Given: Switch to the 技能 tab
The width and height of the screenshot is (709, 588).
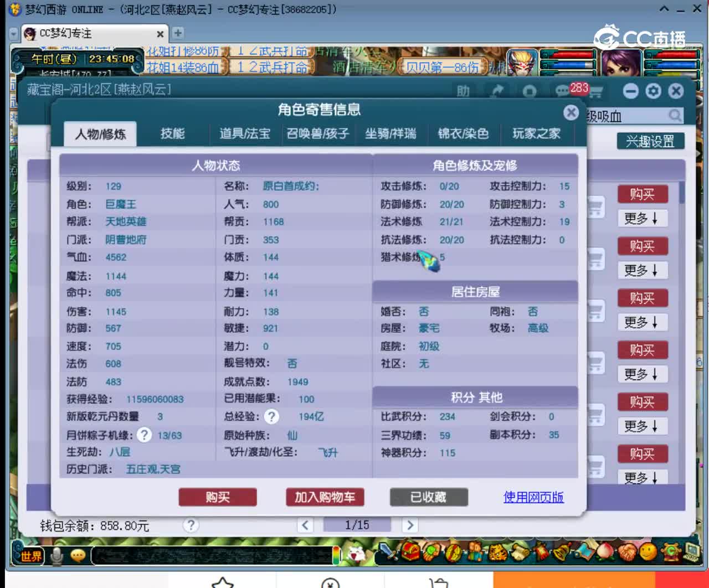Looking at the screenshot, I should tap(172, 133).
